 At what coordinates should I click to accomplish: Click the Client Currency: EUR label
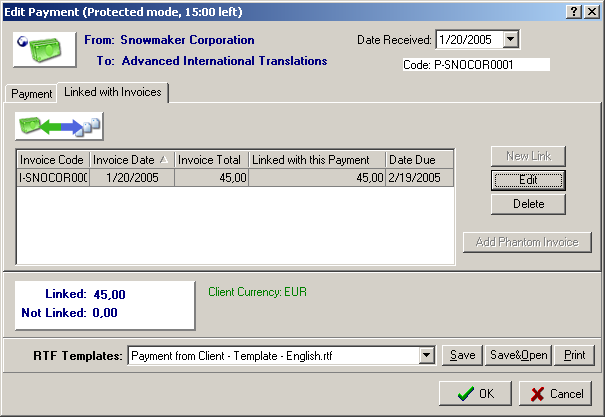pos(257,292)
